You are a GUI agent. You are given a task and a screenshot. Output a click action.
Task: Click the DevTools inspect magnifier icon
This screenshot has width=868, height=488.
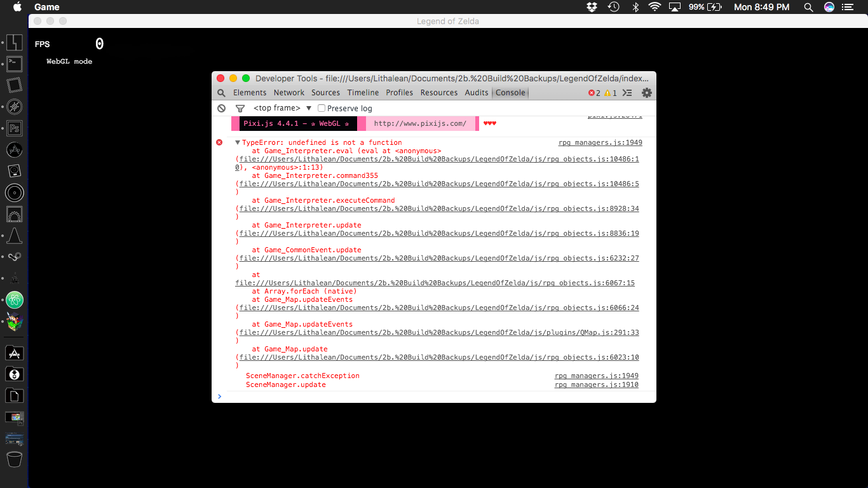point(221,93)
